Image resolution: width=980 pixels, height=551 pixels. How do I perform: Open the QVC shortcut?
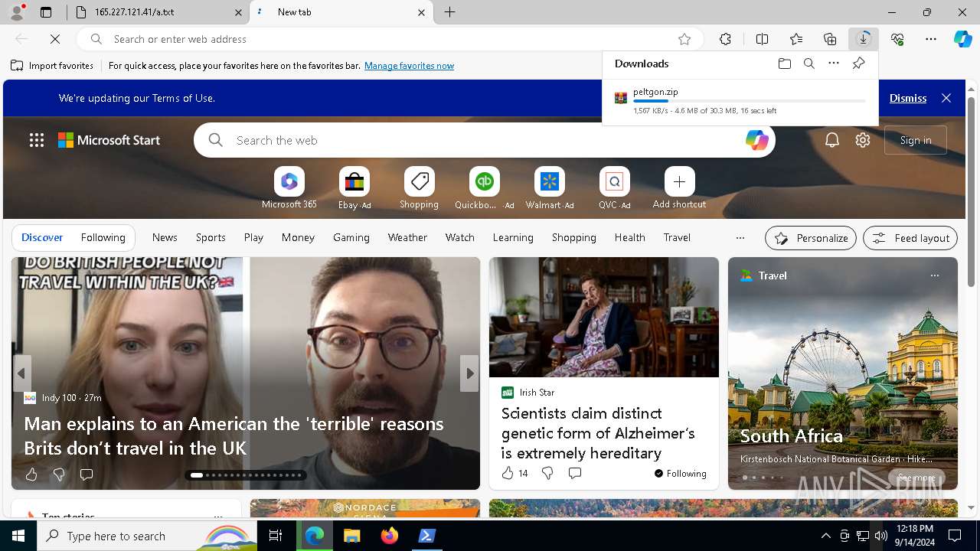tap(615, 188)
